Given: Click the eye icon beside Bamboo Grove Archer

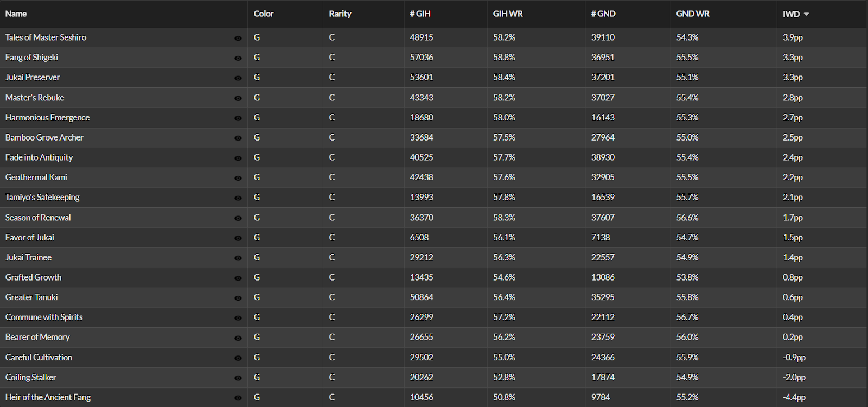Looking at the screenshot, I should pyautogui.click(x=238, y=138).
